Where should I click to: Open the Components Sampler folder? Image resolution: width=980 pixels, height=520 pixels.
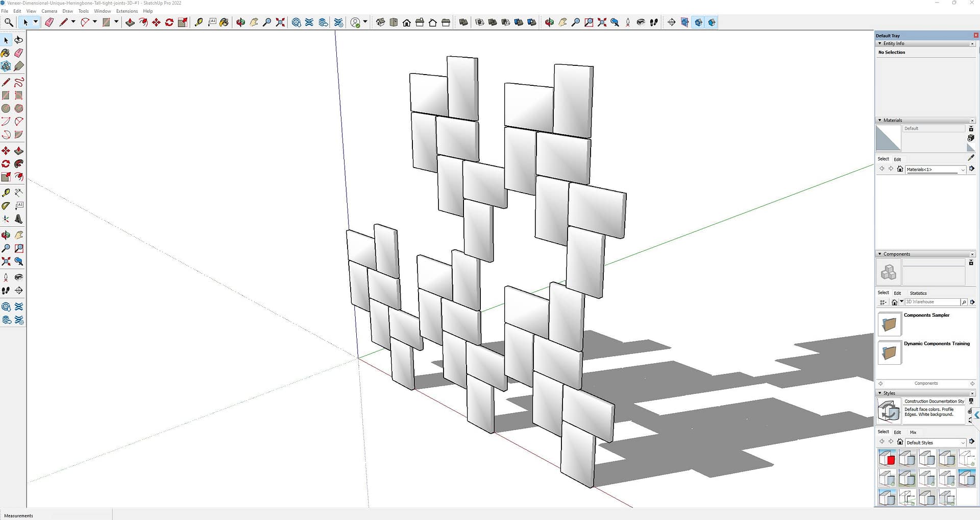click(x=889, y=324)
